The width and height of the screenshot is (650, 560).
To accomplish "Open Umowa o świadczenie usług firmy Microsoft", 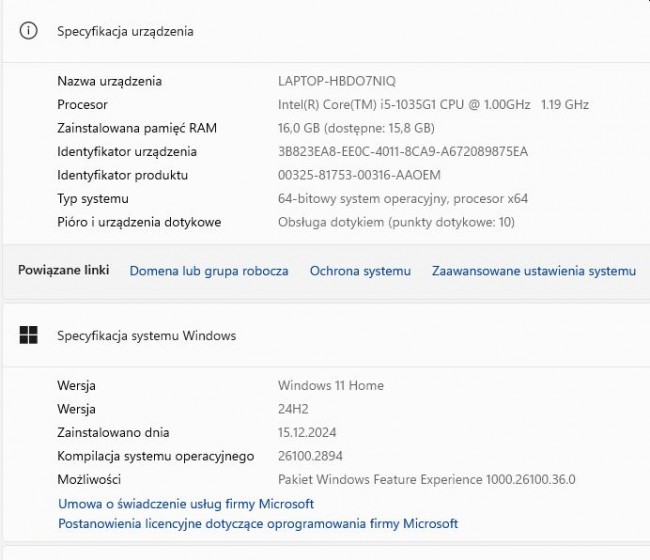I will tap(186, 504).
